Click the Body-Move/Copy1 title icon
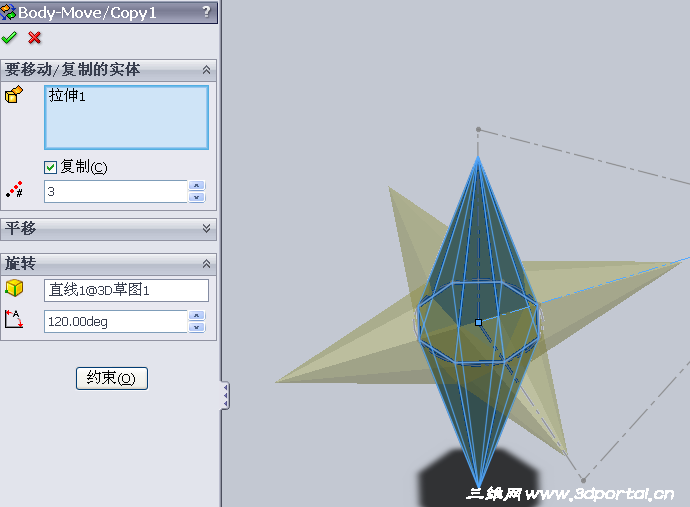690x507 pixels. pos(8,12)
